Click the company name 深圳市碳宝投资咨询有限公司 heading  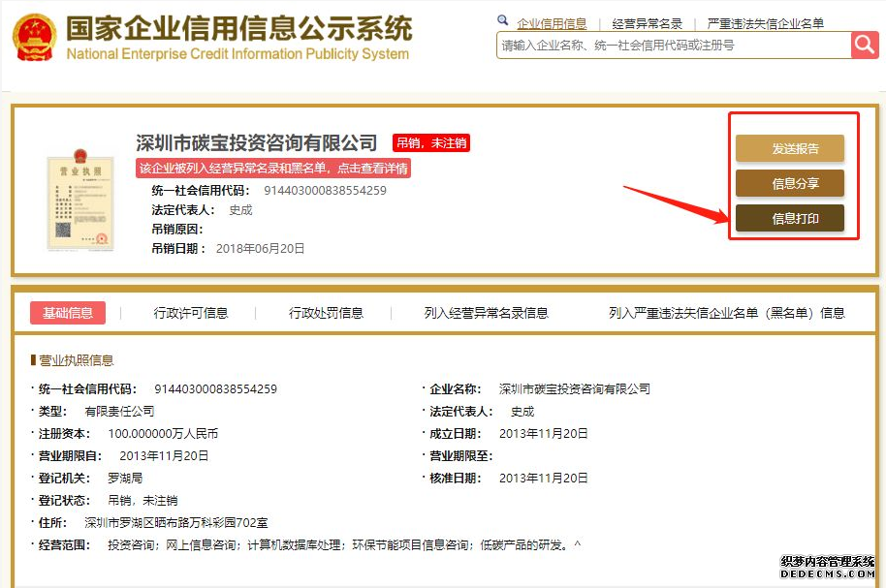[257, 143]
